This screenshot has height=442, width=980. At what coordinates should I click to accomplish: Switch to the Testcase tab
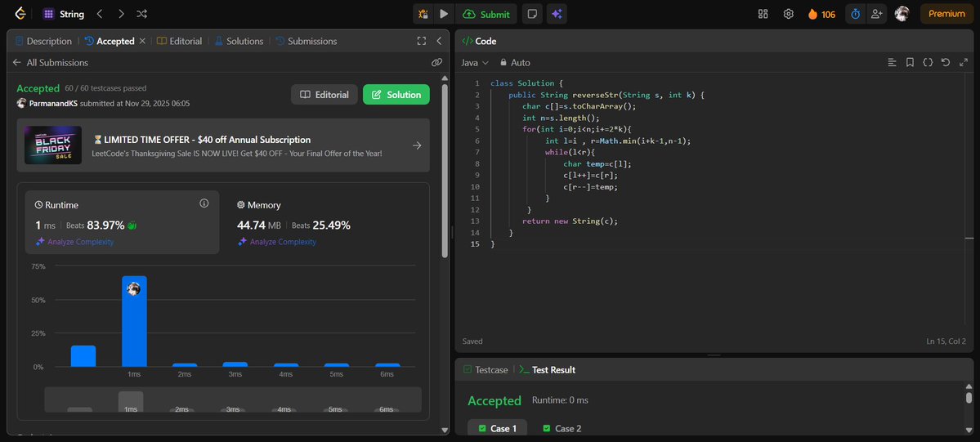tap(486, 369)
